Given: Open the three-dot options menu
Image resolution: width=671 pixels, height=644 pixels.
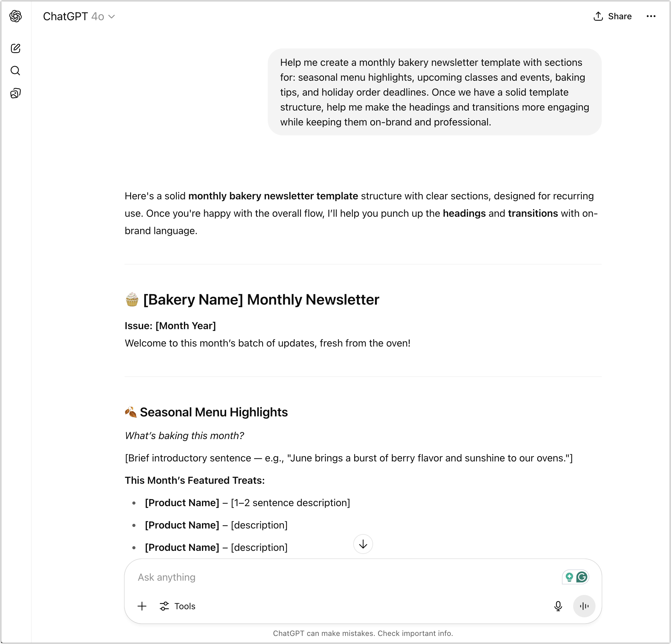Looking at the screenshot, I should [x=651, y=16].
